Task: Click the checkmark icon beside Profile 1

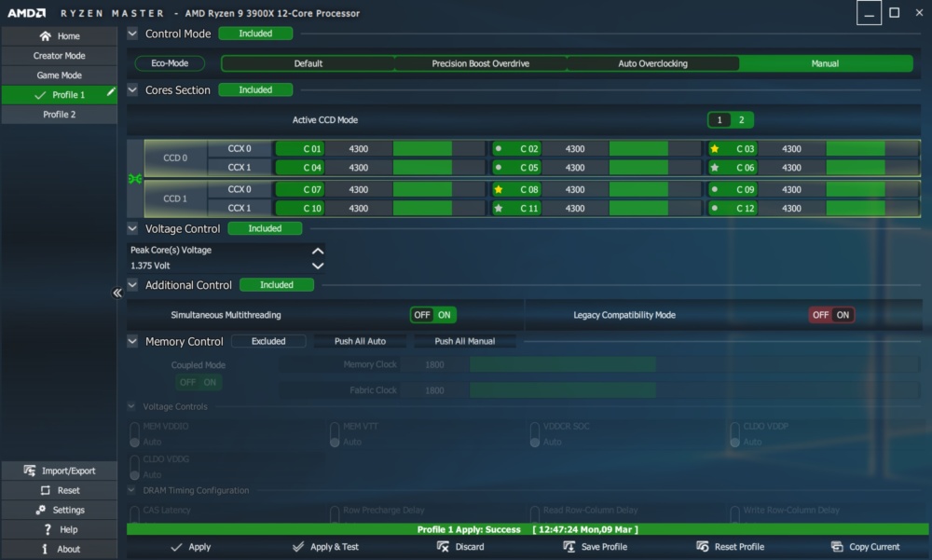Action: pyautogui.click(x=40, y=95)
